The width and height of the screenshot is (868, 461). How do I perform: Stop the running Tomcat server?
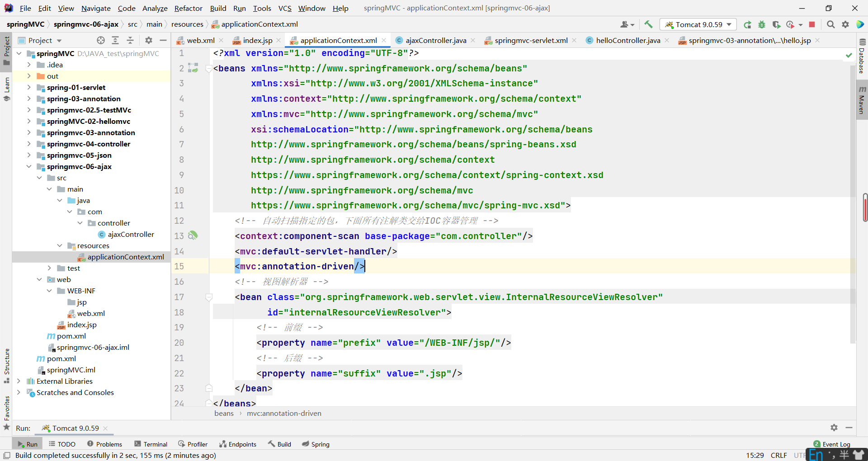click(812, 24)
